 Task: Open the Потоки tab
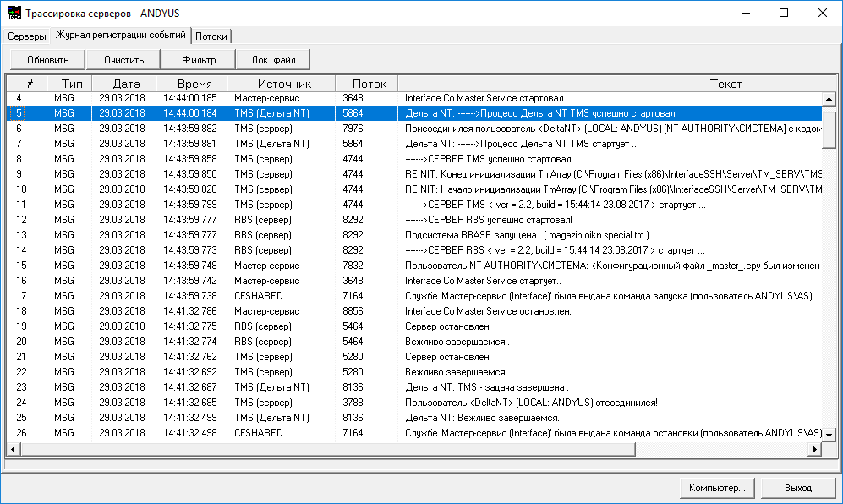click(211, 36)
